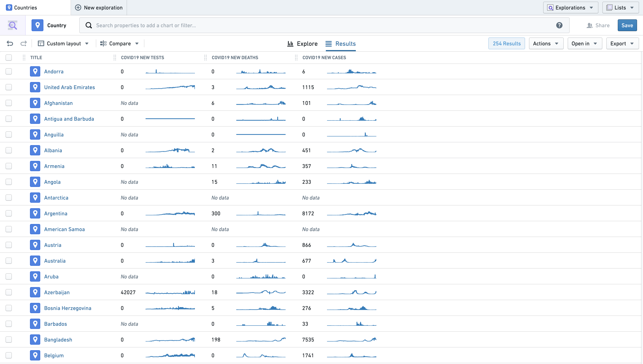Viewport: 643px width, 364px height.
Task: Click Antarctica's location pin icon
Action: point(35,198)
